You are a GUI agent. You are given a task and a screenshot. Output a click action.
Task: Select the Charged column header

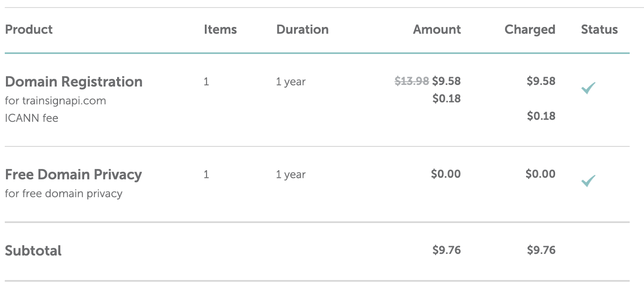coord(530,29)
